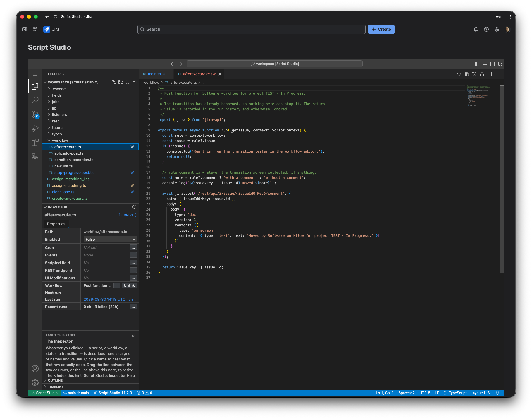Open the Search view in activity bar
Viewport: 532px width, 419px height.
35,100
